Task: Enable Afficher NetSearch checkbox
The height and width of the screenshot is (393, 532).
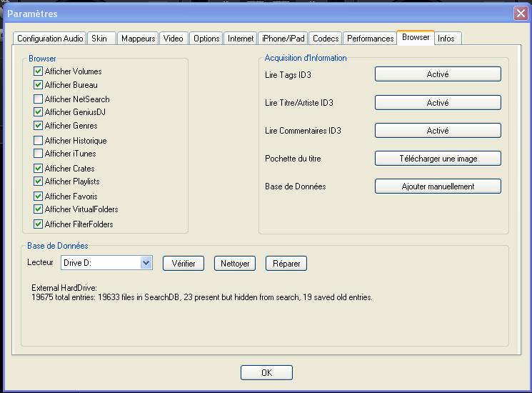Action: click(39, 99)
